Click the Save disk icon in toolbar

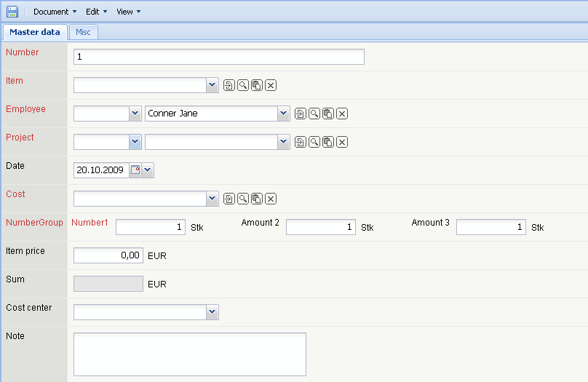12,11
